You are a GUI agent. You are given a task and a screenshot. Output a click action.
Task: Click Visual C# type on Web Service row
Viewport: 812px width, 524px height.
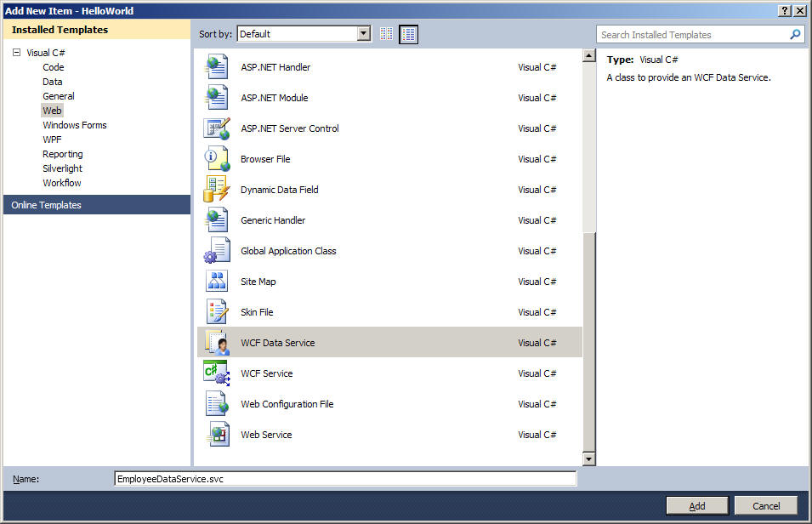pyautogui.click(x=537, y=434)
